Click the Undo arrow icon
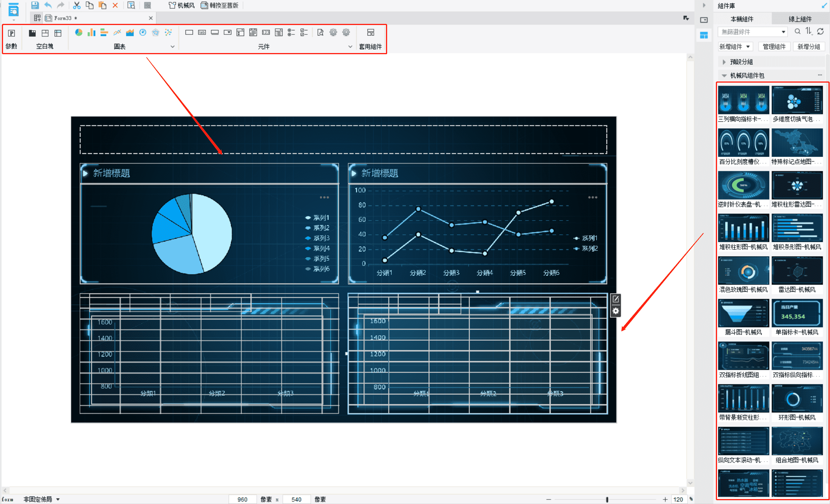Image resolution: width=830 pixels, height=504 pixels. click(x=48, y=5)
